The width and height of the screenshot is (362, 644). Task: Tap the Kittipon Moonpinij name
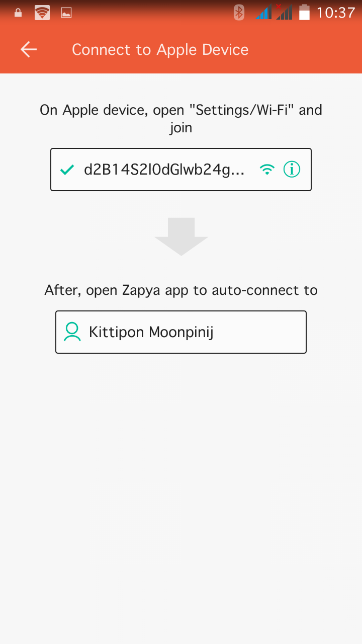(151, 332)
